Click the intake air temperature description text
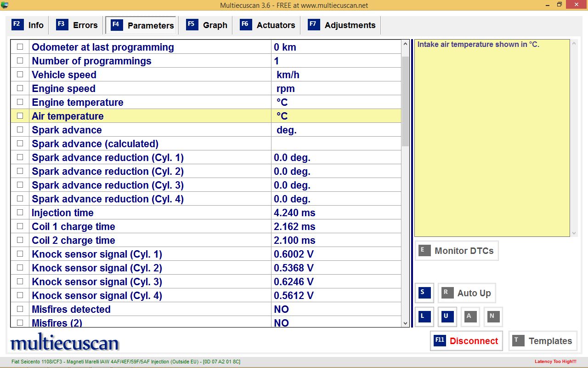This screenshot has width=588, height=368. [x=478, y=45]
